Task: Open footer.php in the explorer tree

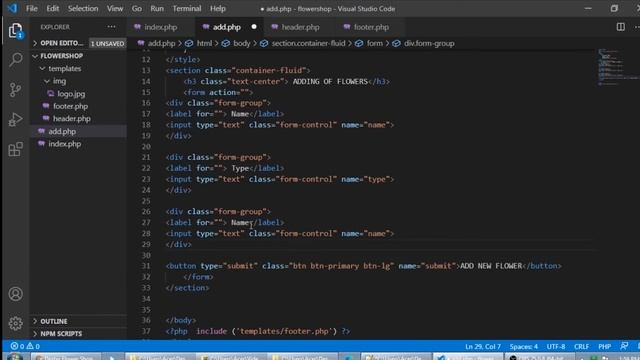Action: (70, 107)
